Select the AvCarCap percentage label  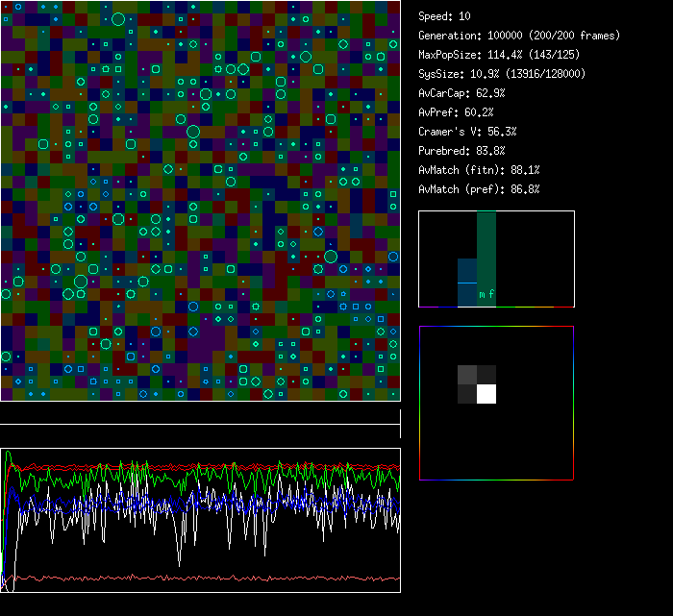point(461,93)
